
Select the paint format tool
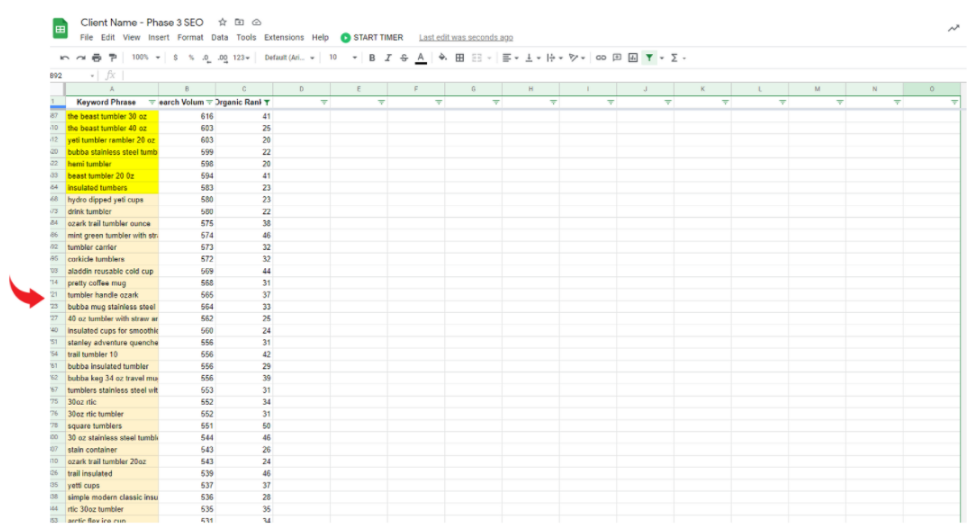point(112,57)
